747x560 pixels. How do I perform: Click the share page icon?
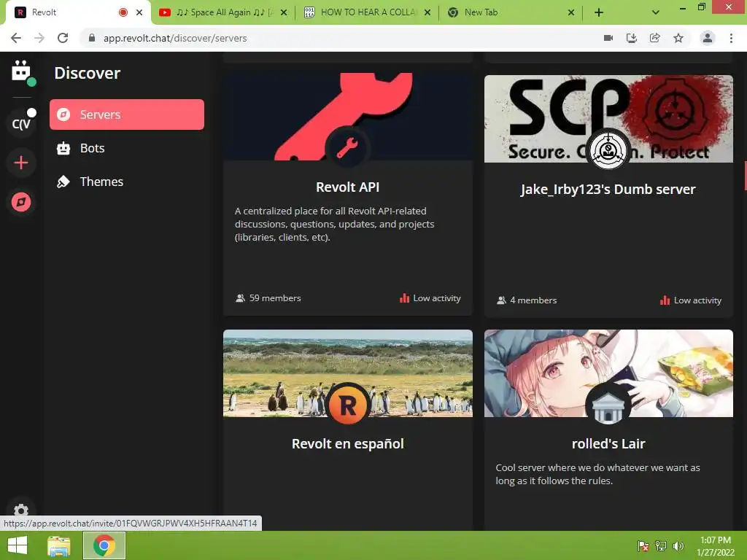pos(655,38)
